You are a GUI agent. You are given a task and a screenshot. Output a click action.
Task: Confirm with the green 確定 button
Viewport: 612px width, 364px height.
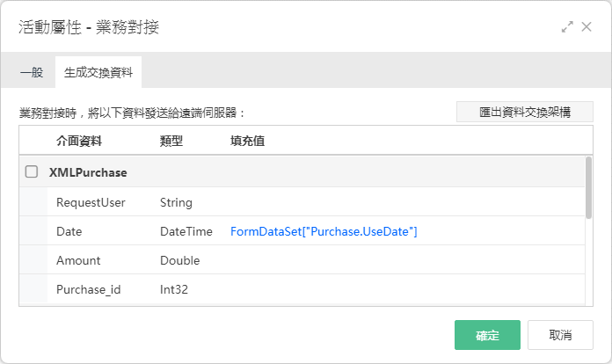coord(487,335)
